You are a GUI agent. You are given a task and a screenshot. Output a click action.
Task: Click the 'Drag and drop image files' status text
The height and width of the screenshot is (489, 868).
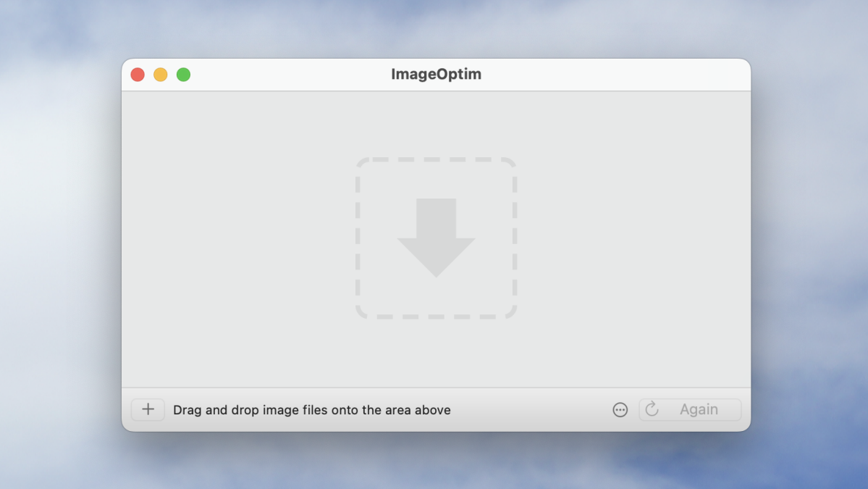312,410
